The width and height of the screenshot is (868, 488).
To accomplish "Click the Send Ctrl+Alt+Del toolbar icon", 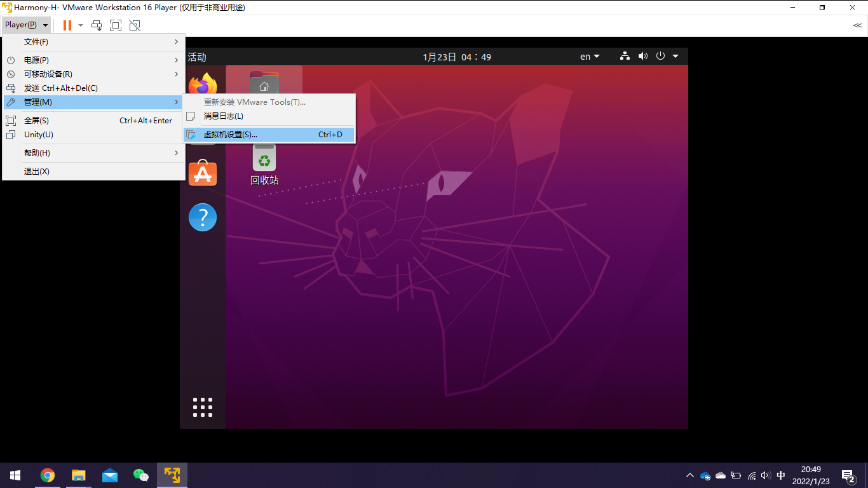I will (97, 25).
